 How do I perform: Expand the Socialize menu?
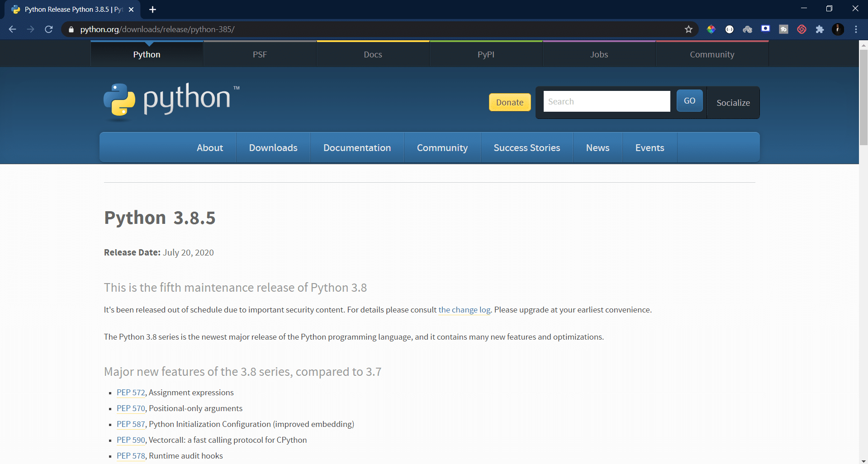[x=733, y=103]
